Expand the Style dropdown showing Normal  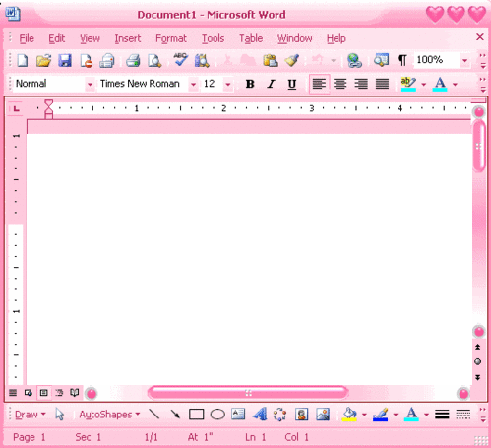click(x=90, y=84)
